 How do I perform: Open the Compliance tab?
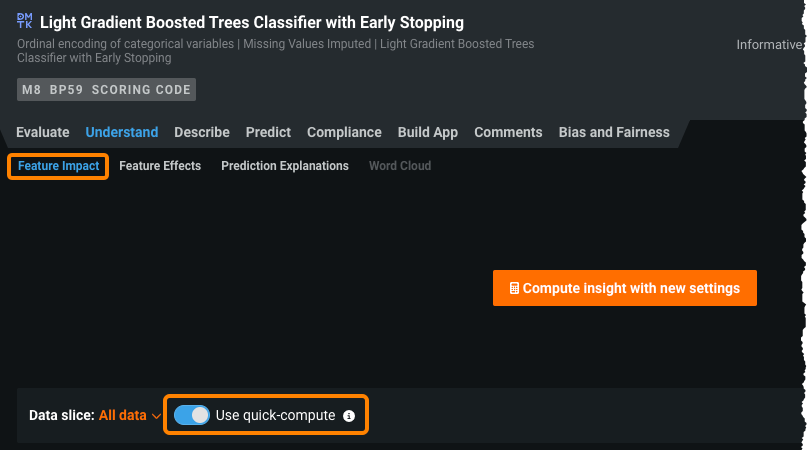pyautogui.click(x=344, y=132)
